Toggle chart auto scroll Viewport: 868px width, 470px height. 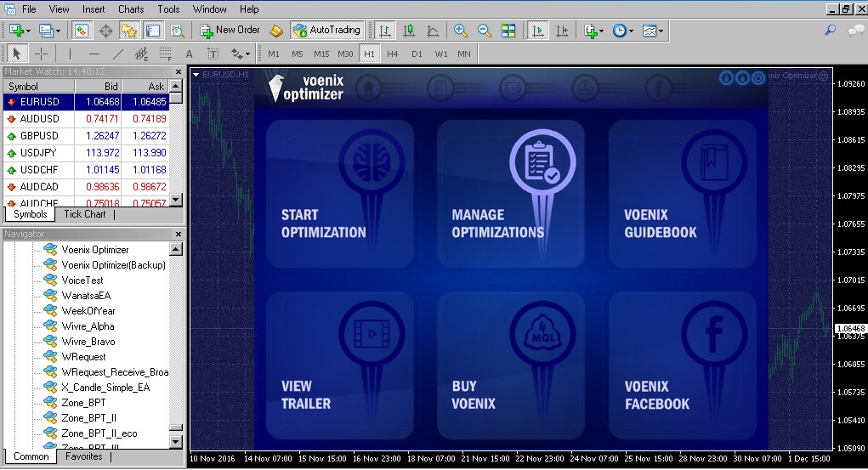pos(537,31)
